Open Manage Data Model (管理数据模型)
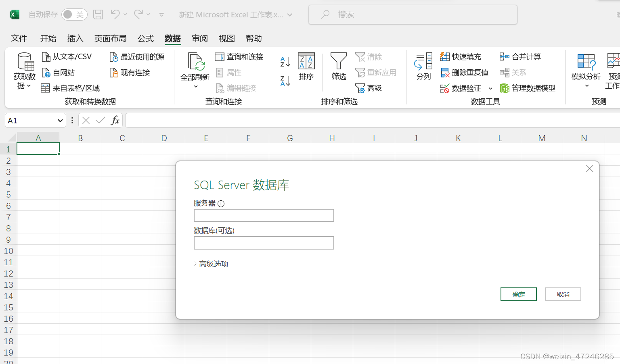Screen dimensions: 620x364 (528, 88)
